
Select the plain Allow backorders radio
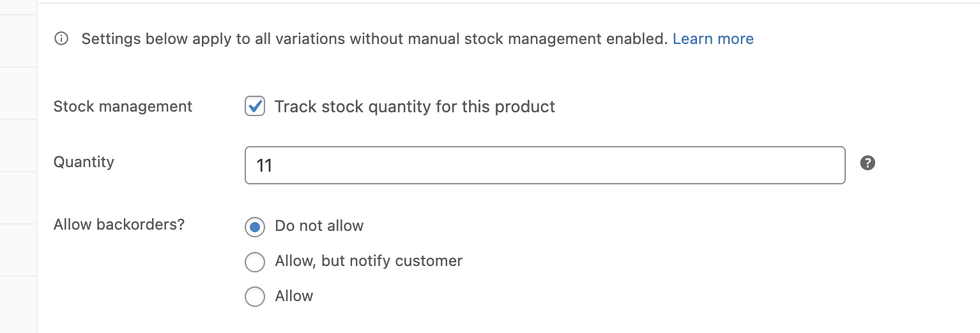point(255,297)
